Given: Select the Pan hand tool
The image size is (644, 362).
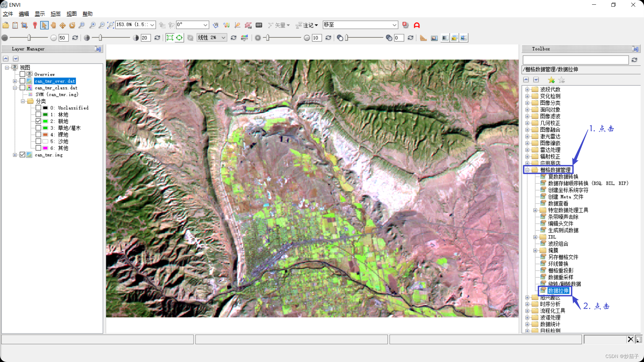Looking at the screenshot, I should (x=53, y=25).
